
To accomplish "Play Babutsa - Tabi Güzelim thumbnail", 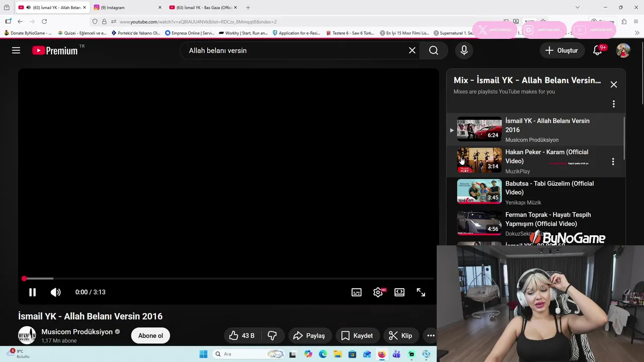I will 479,192.
